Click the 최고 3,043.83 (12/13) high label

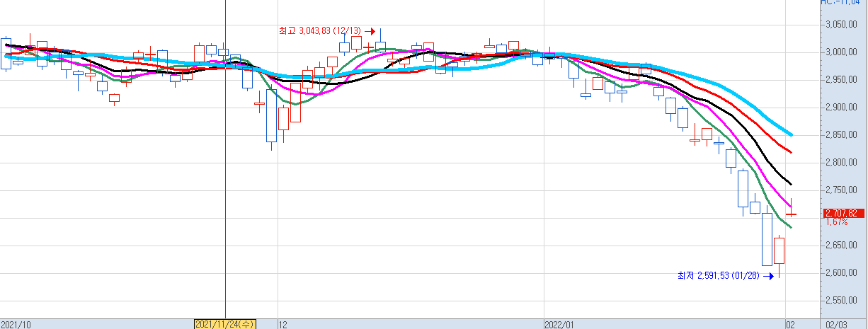pyautogui.click(x=320, y=30)
